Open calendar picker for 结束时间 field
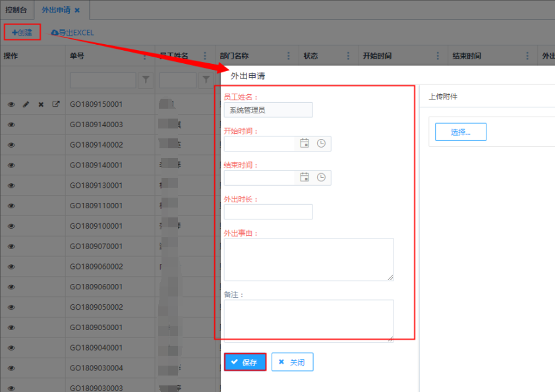This screenshot has width=555, height=392. click(304, 177)
